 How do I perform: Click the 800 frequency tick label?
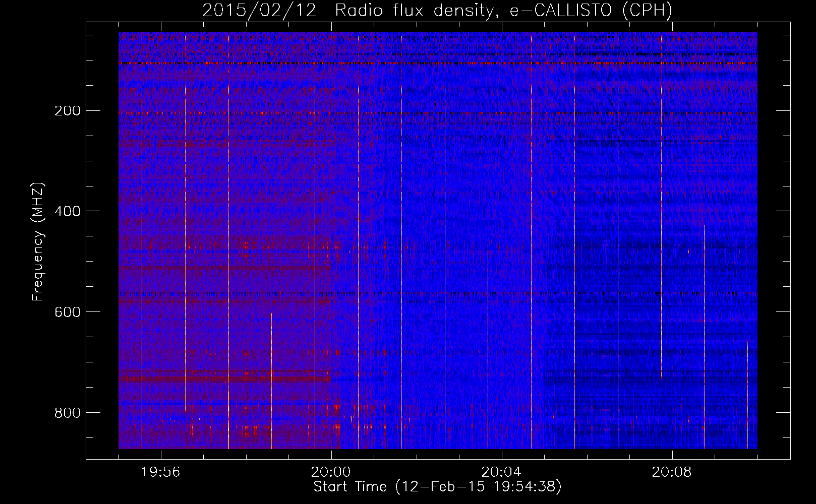tap(67, 413)
